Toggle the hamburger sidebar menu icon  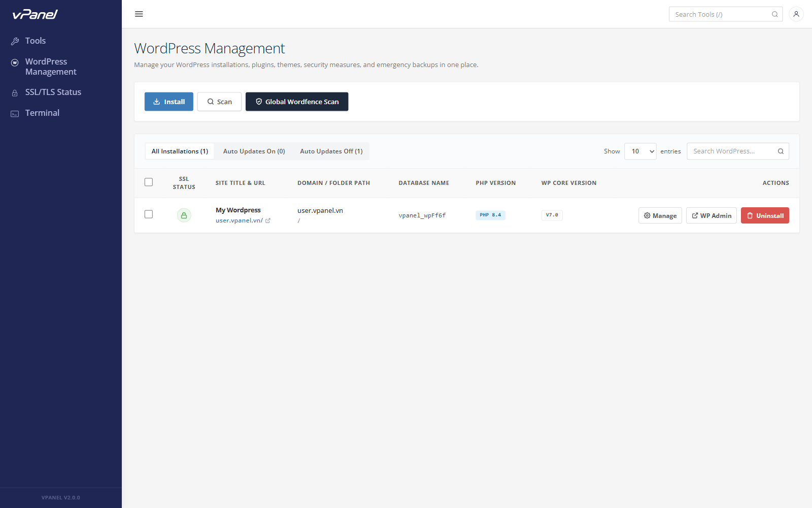(x=139, y=14)
